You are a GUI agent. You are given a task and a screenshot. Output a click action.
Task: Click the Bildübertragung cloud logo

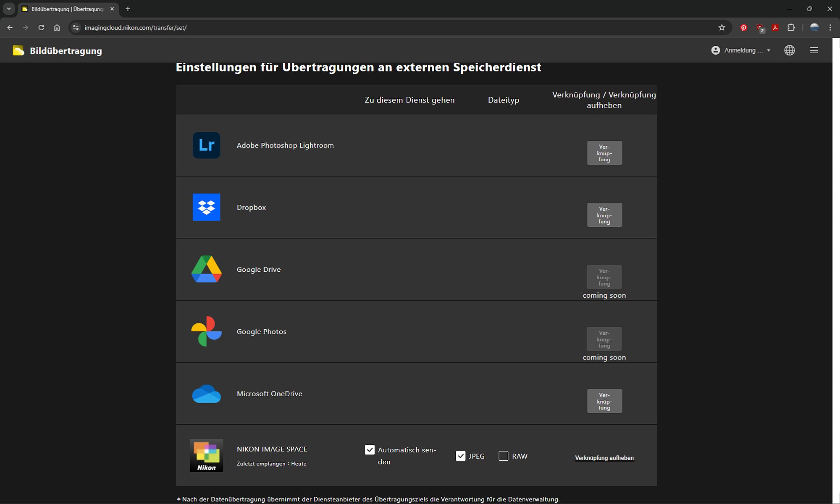(x=18, y=50)
